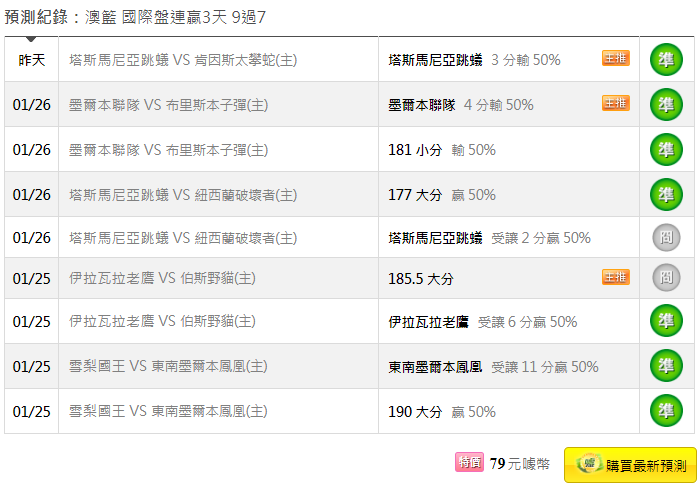Click 主推 badge on 185.5 大分 row
The height and width of the screenshot is (492, 700).
[x=616, y=277]
